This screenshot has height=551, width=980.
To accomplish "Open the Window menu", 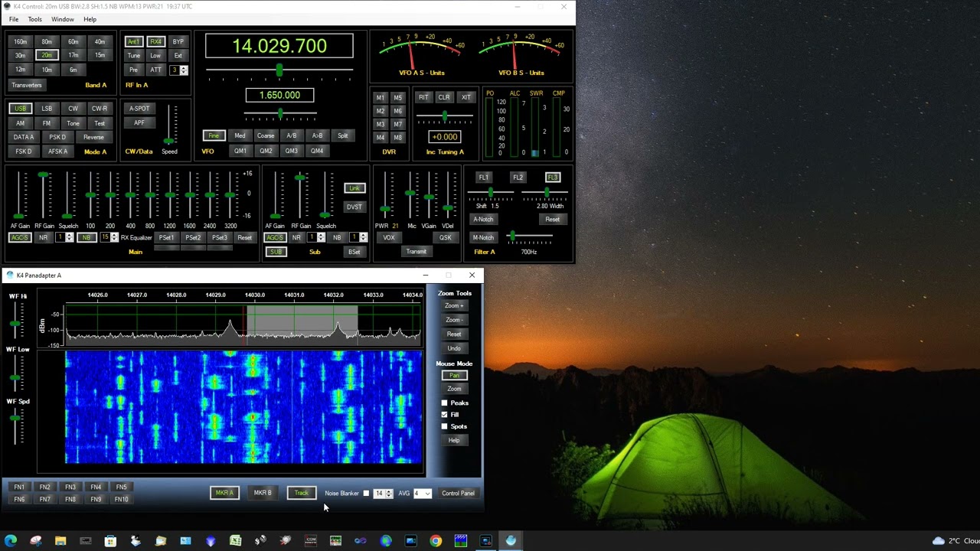I will (63, 19).
